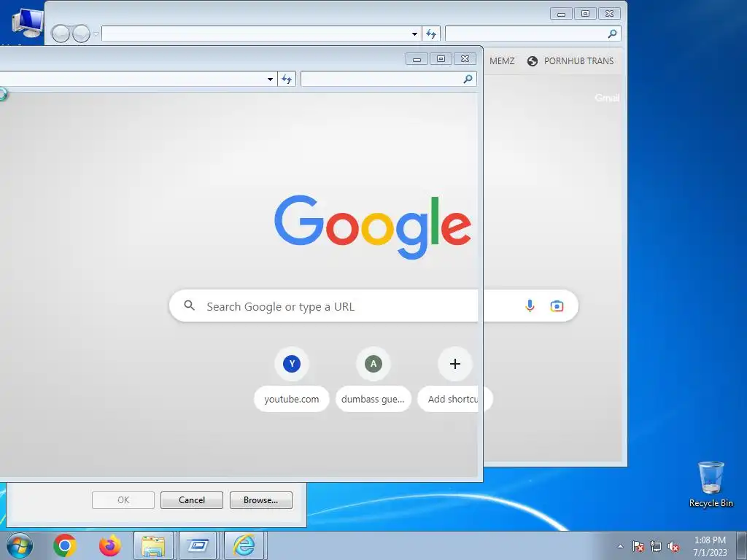
Task: Click the muted volume tray icon
Action: coord(673,546)
